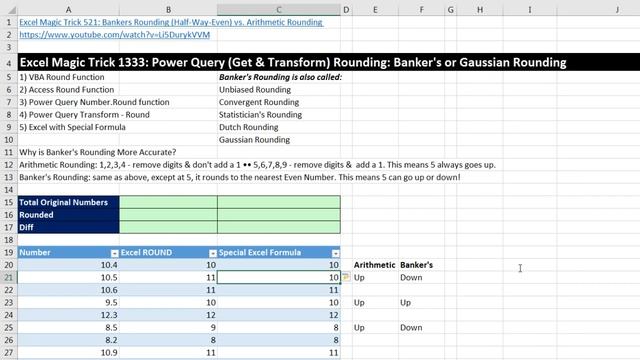Click Arithmetic 'Up' cell in row 25

(x=375, y=328)
